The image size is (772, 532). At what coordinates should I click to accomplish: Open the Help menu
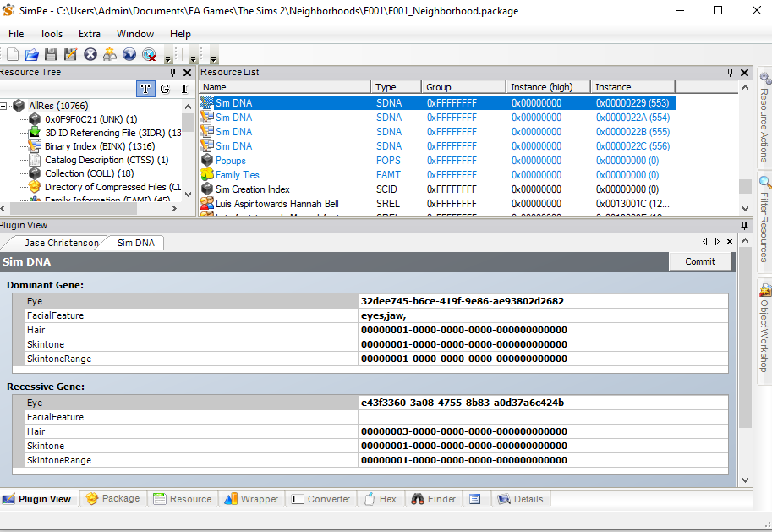click(x=180, y=34)
